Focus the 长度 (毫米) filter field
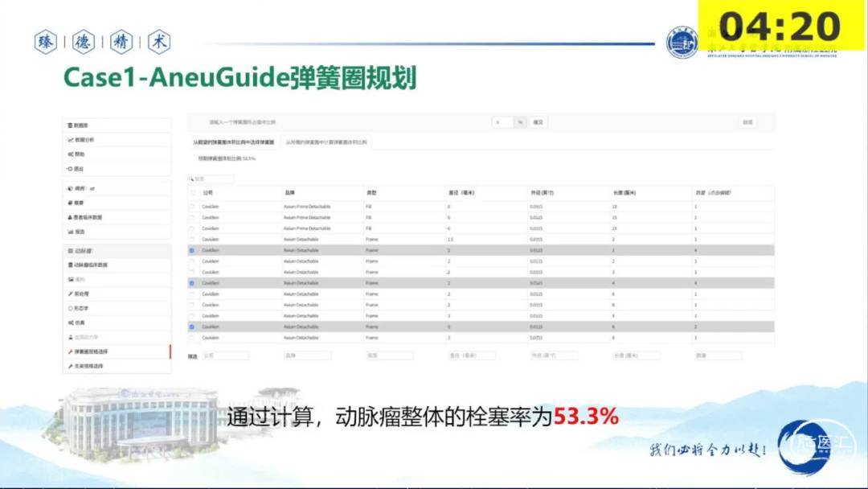Image resolution: width=868 pixels, height=489 pixels. coord(636,355)
